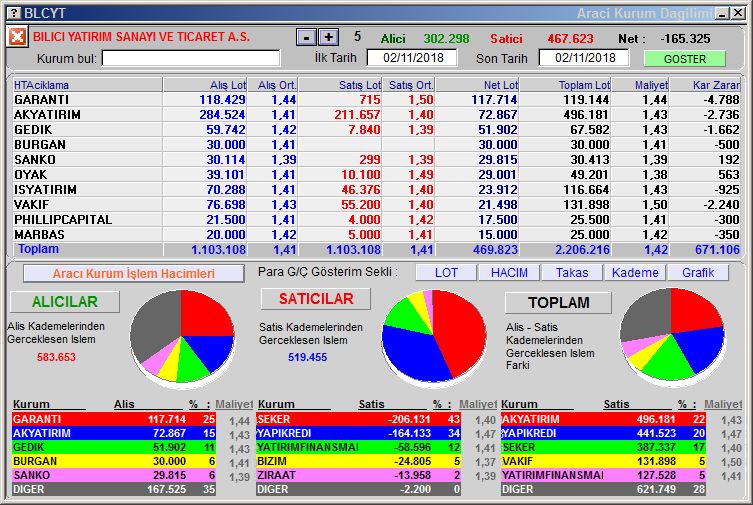Click pink YATIRIMFINANSMAI row in total list
Screen dimensions: 753x505
604,475
